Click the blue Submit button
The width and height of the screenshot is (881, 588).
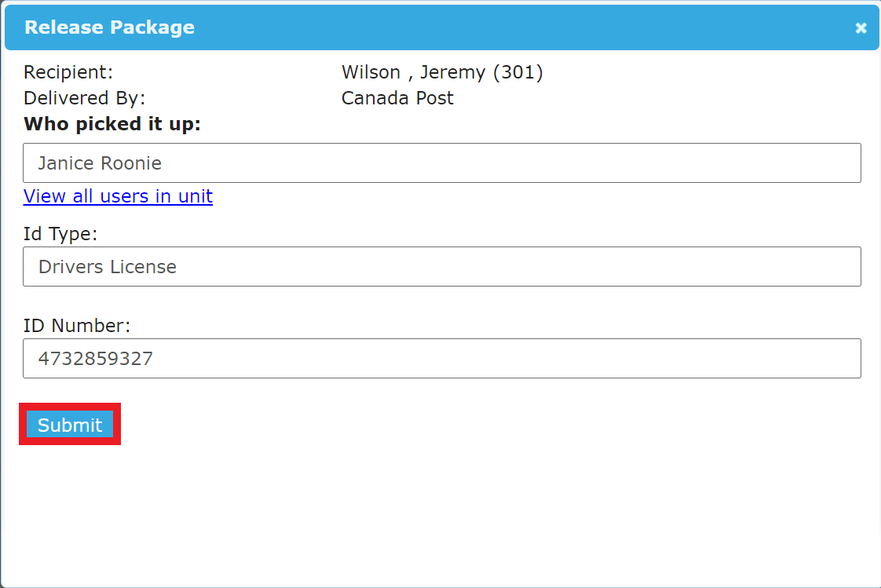[x=70, y=425]
